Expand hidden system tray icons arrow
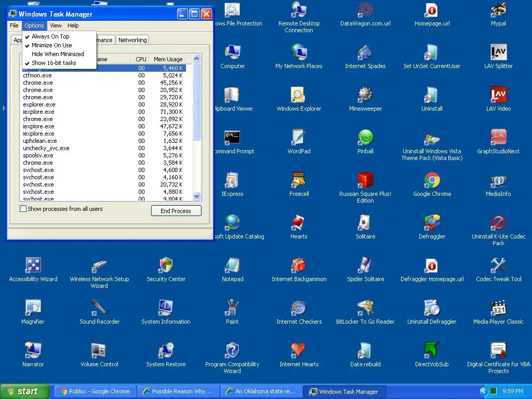The height and width of the screenshot is (399, 532). click(x=483, y=391)
